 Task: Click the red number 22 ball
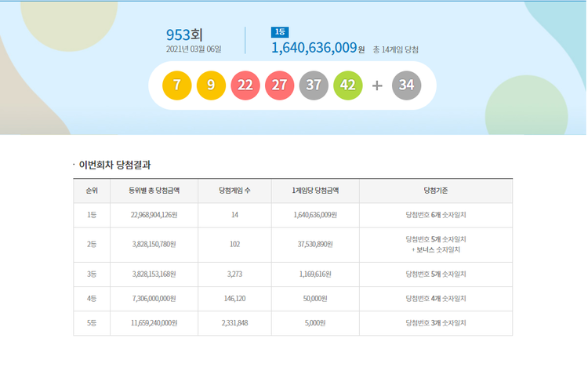point(245,85)
